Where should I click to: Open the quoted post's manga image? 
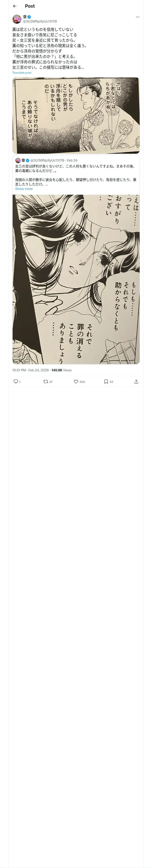(x=76, y=279)
